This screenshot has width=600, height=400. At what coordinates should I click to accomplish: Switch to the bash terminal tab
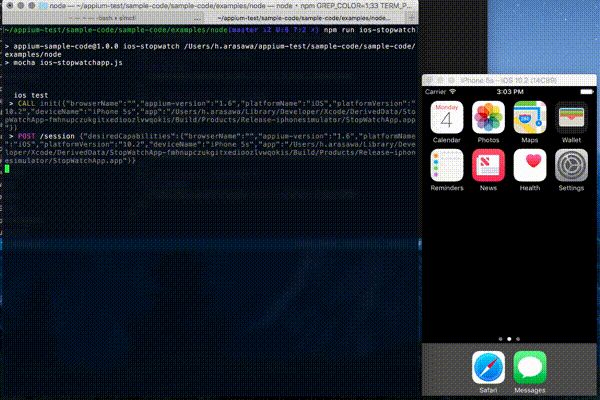click(103, 18)
